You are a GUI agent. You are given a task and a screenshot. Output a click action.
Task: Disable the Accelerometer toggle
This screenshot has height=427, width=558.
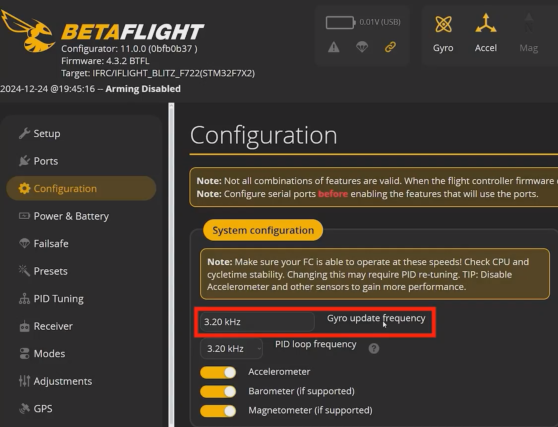click(x=218, y=373)
